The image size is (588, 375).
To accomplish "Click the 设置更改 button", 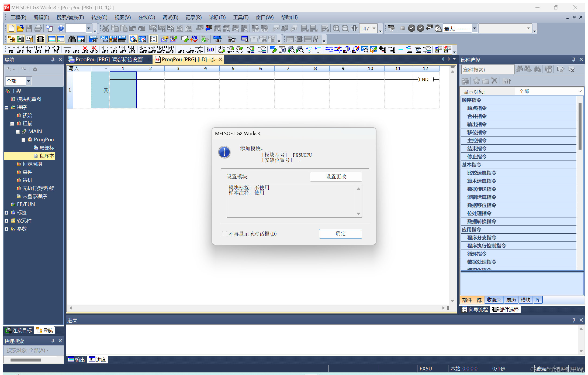I will [x=336, y=177].
